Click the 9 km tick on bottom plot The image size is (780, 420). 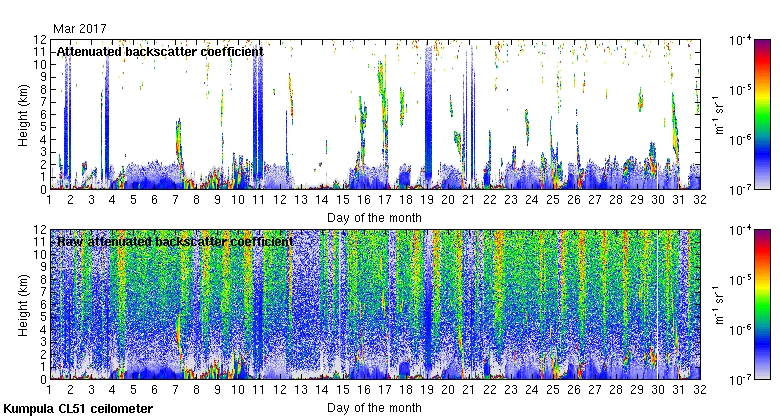pyautogui.click(x=43, y=267)
